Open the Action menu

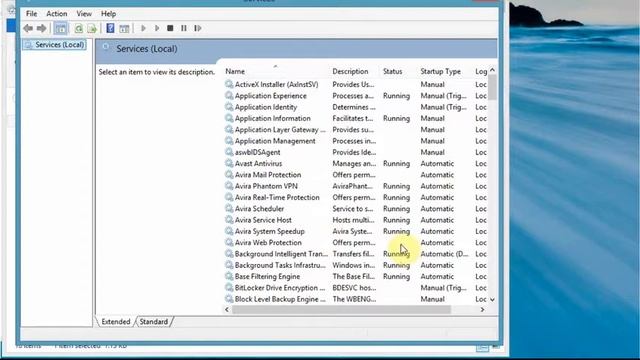point(56,13)
